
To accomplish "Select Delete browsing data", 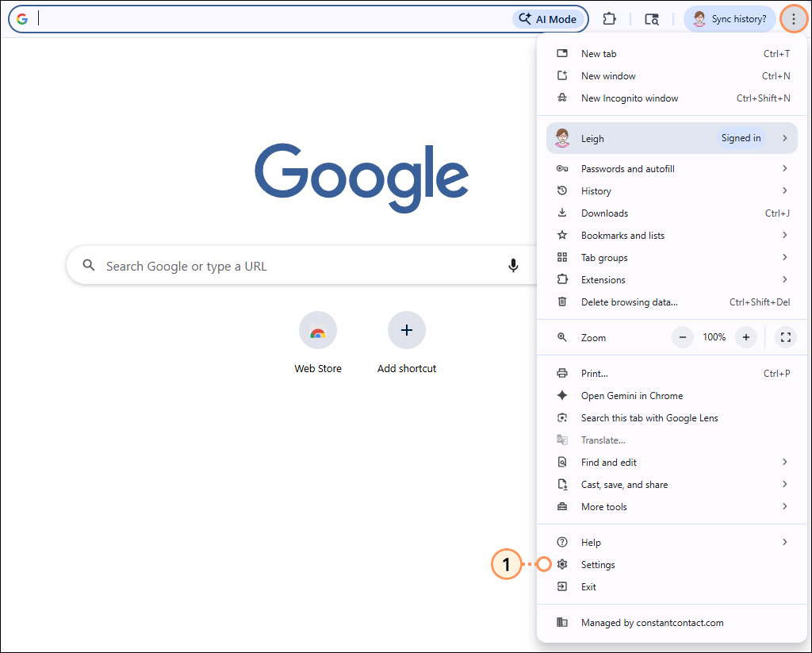I will (629, 302).
